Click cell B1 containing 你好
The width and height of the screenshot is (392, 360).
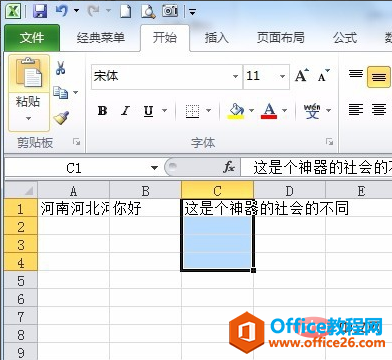pos(145,209)
